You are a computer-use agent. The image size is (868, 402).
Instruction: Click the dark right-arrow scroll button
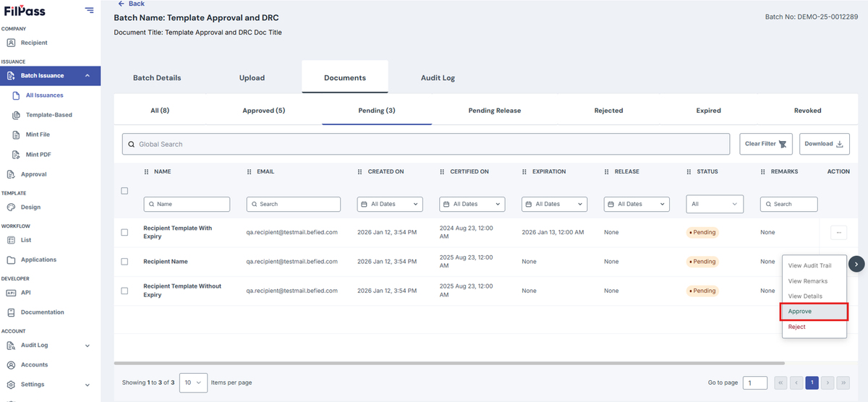(856, 264)
